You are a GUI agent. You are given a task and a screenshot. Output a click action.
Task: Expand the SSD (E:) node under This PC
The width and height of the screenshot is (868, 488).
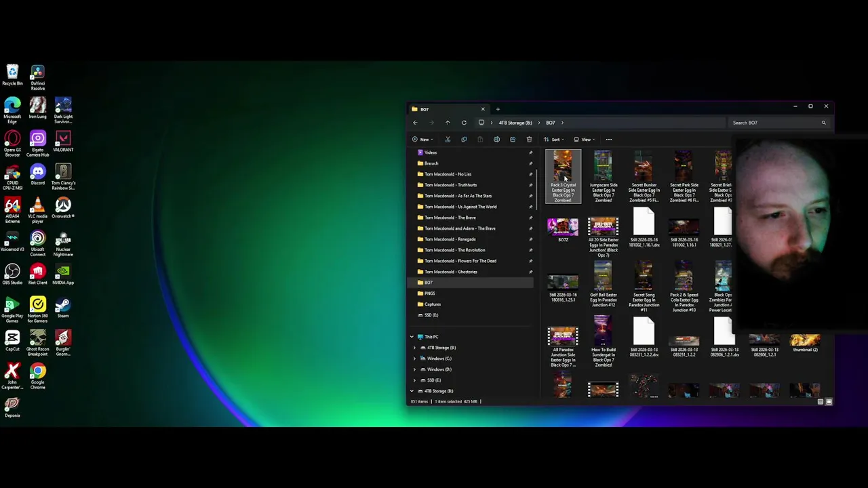415,380
